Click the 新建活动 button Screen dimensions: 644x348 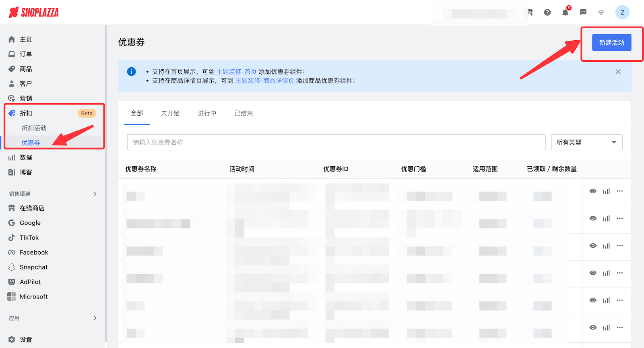click(611, 43)
